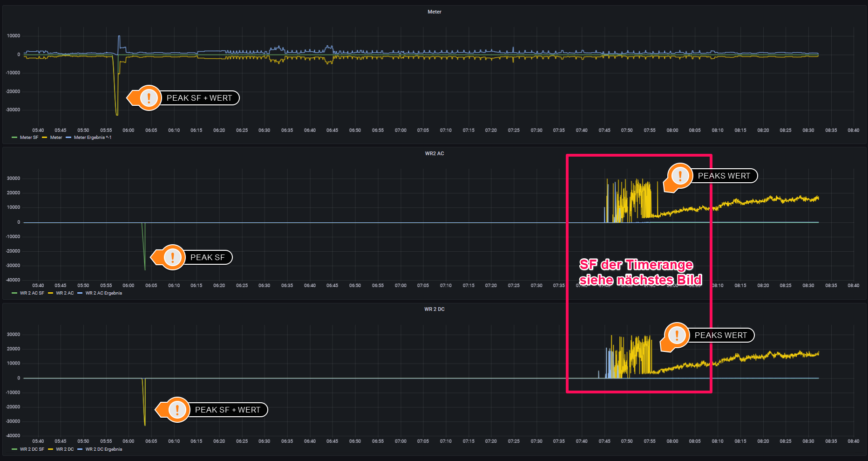Screen dimensions: 868x461
Task: Click the green color swatch beside Meter SF
Action: click(x=14, y=138)
